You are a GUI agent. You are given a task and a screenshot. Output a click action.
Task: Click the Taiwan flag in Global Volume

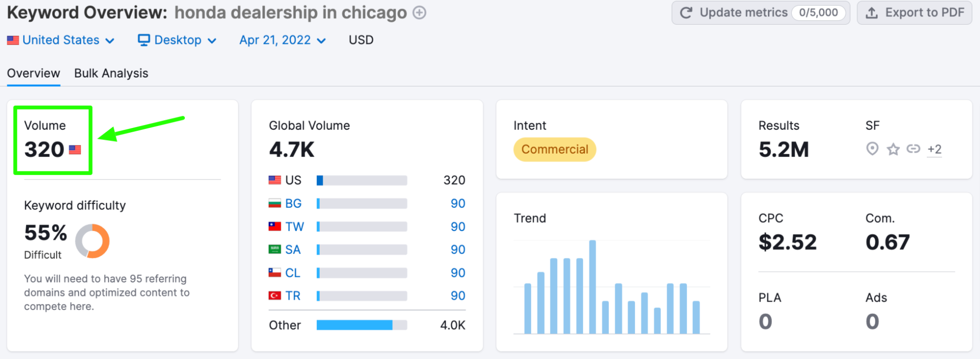[x=275, y=226]
